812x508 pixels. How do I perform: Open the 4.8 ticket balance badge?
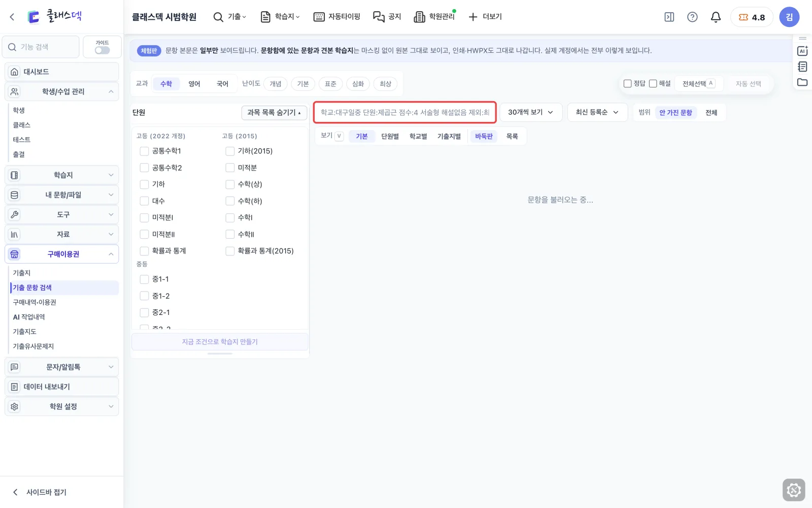pyautogui.click(x=752, y=17)
